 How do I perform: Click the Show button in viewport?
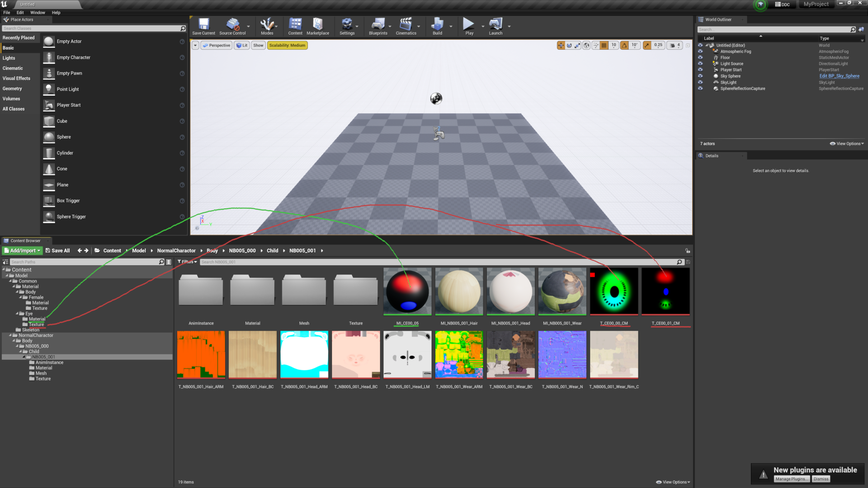point(258,45)
